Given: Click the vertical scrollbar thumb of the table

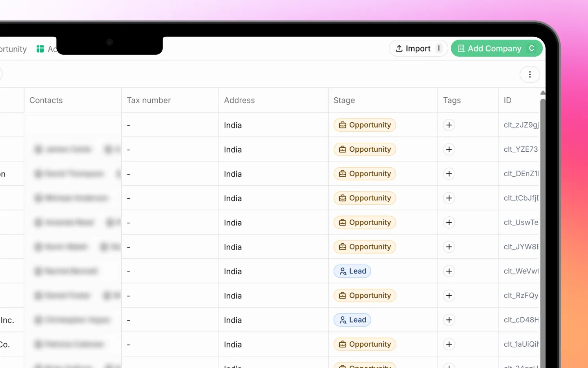Looking at the screenshot, I should 543,233.
